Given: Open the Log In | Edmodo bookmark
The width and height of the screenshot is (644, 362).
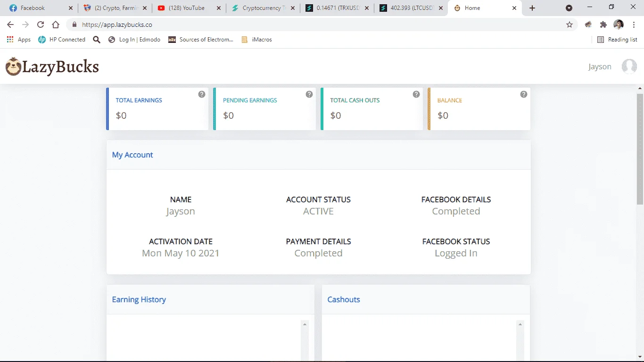Looking at the screenshot, I should tap(134, 40).
